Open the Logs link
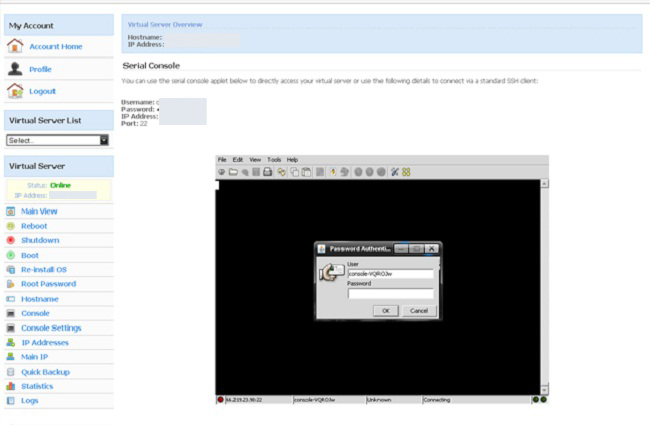Viewport: 650px width, 425px height. (29, 401)
